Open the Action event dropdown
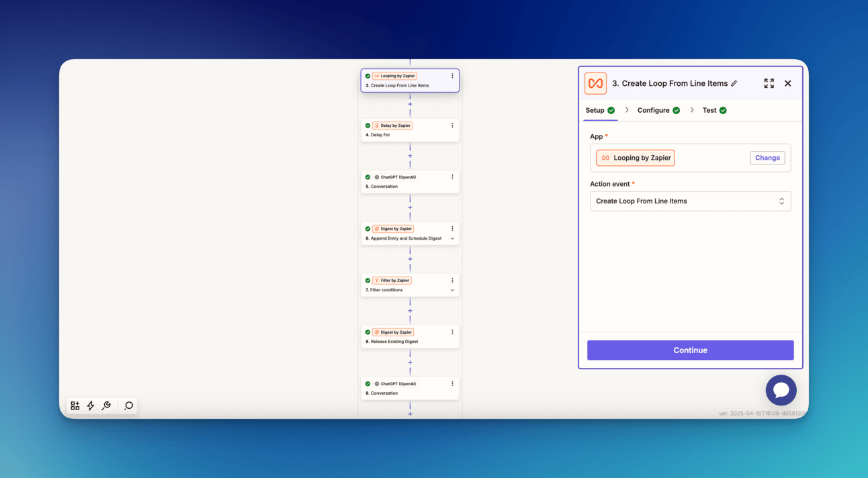This screenshot has height=478, width=868. (691, 201)
